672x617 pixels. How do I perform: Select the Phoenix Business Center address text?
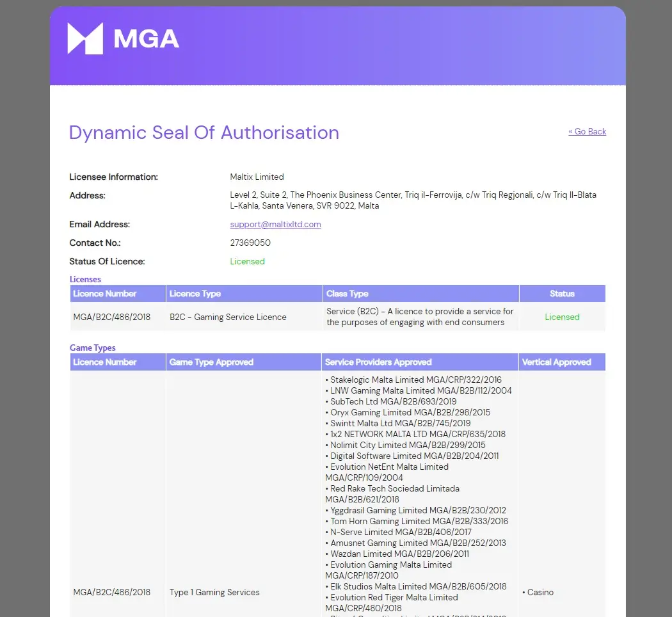pos(413,200)
